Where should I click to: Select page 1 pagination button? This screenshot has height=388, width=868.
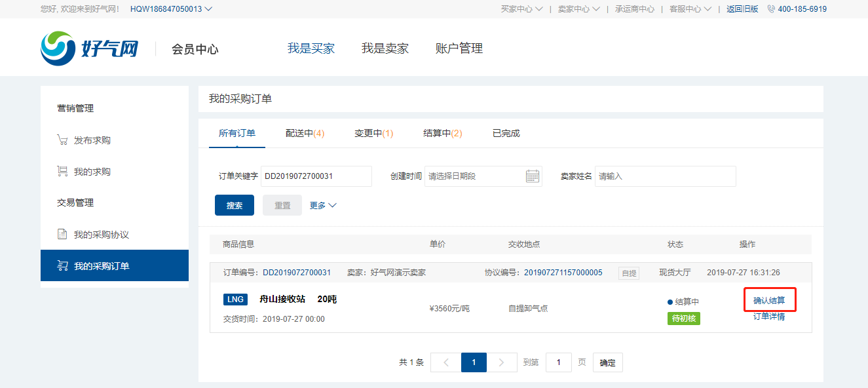point(474,362)
